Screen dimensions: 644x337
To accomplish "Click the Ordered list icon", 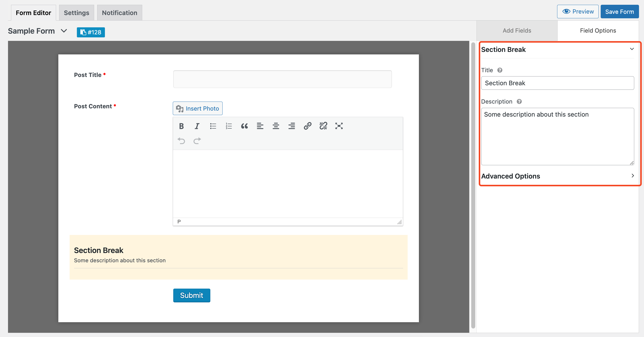I will [x=229, y=125].
